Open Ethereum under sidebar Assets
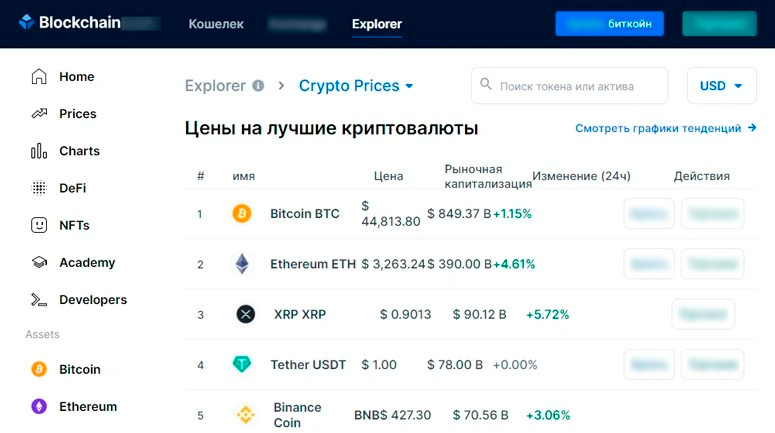The width and height of the screenshot is (775, 433). pos(88,407)
